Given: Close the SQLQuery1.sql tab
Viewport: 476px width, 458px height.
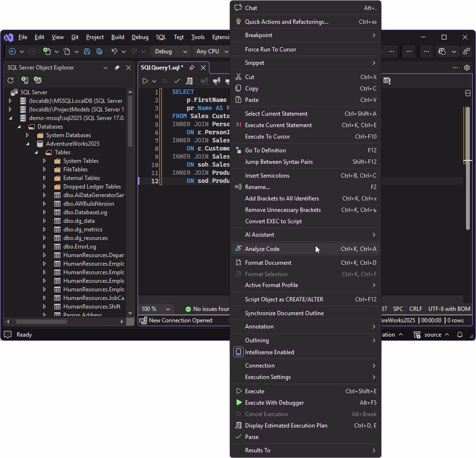Looking at the screenshot, I should (203, 68).
